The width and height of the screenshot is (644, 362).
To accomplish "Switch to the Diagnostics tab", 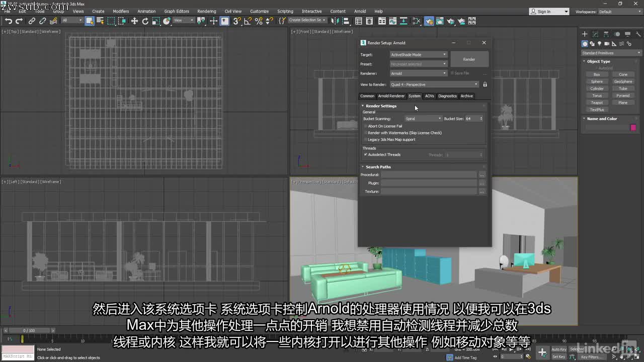I will pos(447,96).
